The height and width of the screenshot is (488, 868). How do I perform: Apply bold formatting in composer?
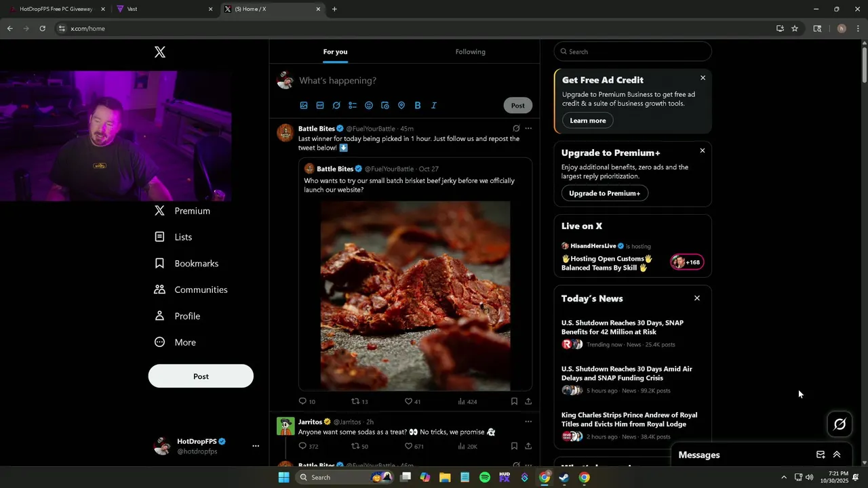point(418,106)
